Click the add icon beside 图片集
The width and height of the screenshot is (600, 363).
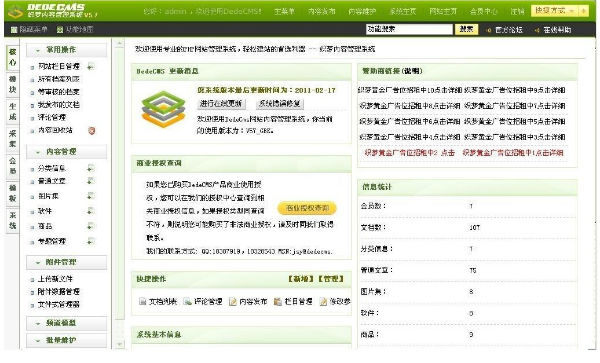tap(91, 196)
